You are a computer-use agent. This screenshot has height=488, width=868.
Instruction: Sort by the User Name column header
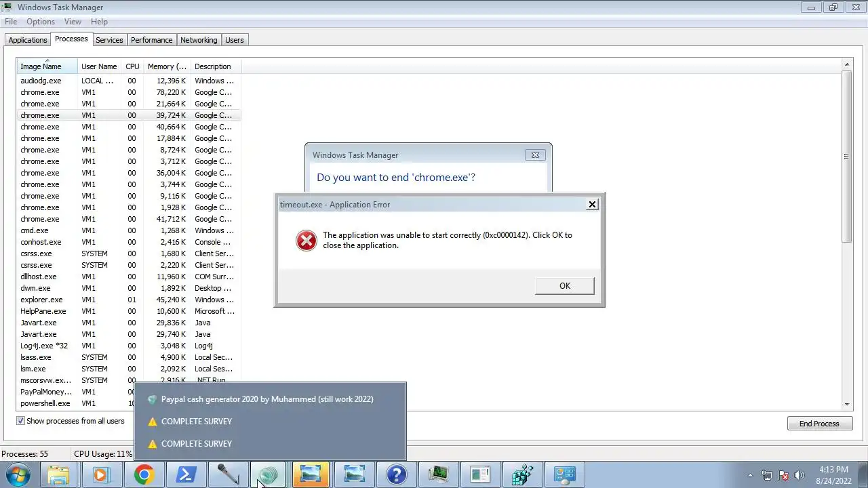(x=99, y=66)
